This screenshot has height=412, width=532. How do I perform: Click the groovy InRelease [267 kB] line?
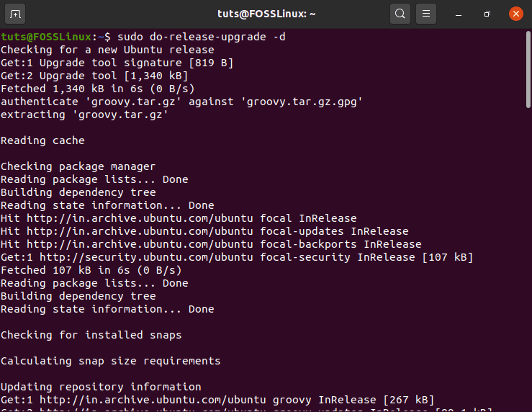click(x=217, y=400)
